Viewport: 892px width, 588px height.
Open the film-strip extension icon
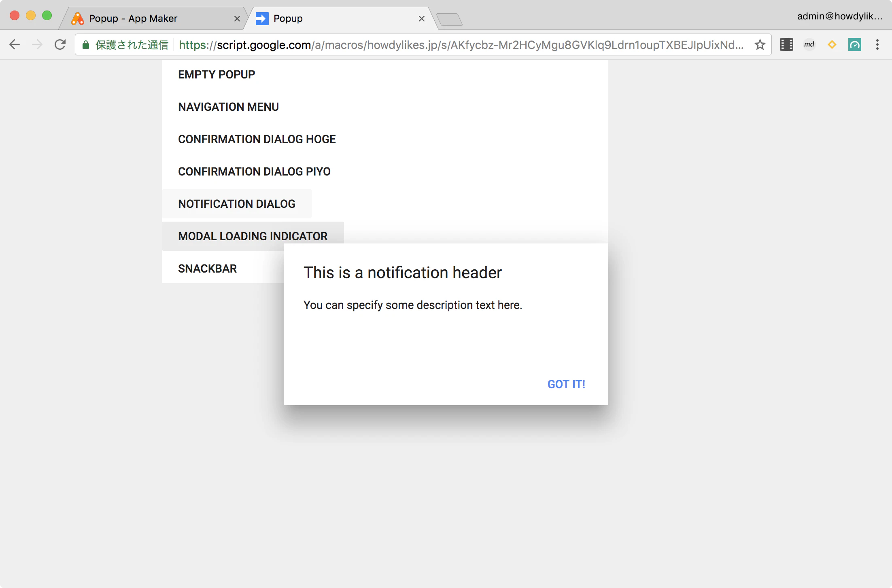(x=786, y=44)
